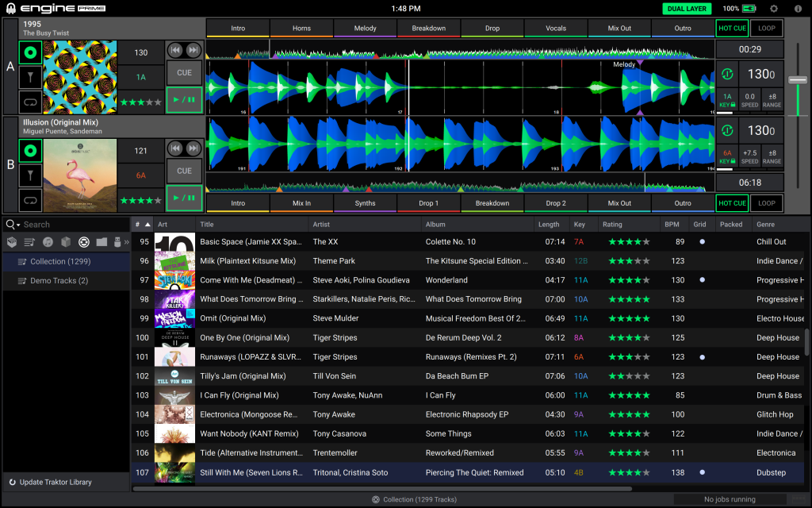Skip to previous track on deck B
Viewport: 812px width, 508px height.
pos(175,148)
